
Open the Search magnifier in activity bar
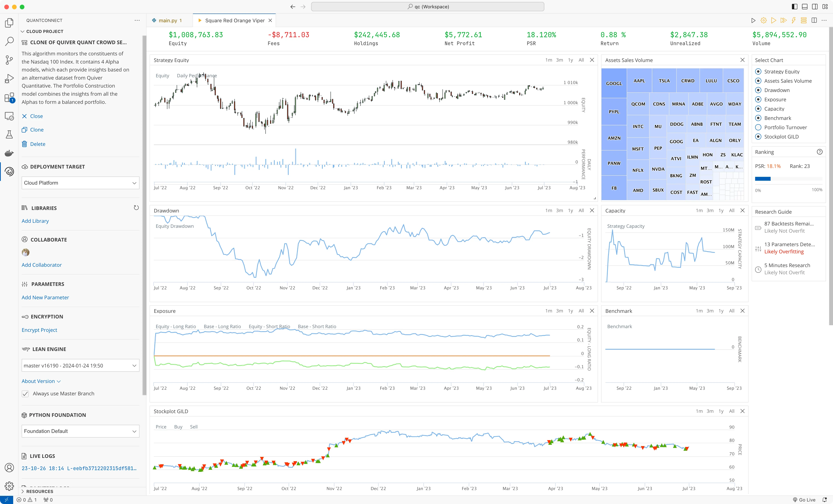(x=9, y=42)
